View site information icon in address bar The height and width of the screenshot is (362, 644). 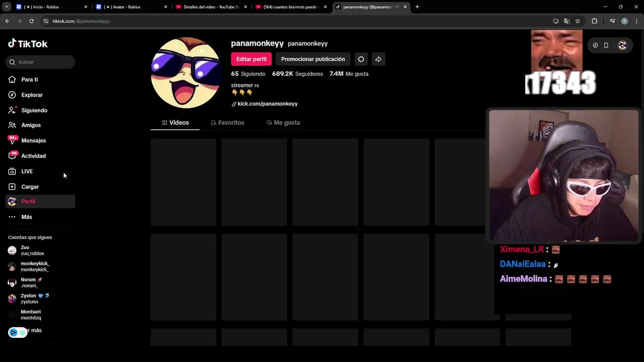pyautogui.click(x=46, y=21)
